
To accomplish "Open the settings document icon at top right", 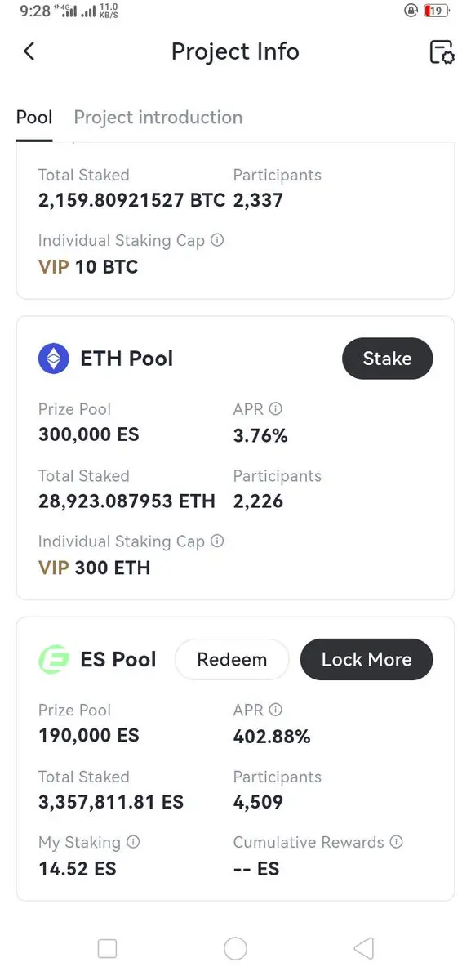I will point(442,51).
